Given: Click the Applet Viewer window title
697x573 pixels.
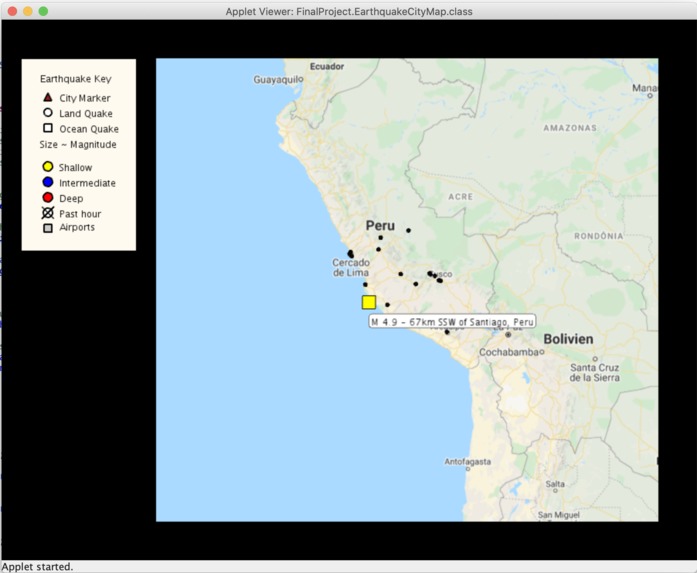Looking at the screenshot, I should click(349, 12).
